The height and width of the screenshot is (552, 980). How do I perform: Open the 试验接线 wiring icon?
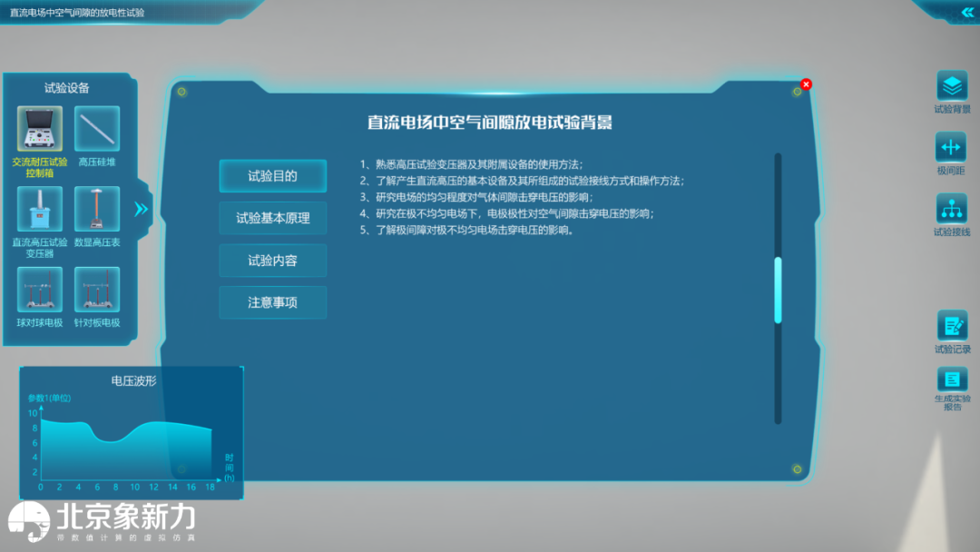(952, 209)
